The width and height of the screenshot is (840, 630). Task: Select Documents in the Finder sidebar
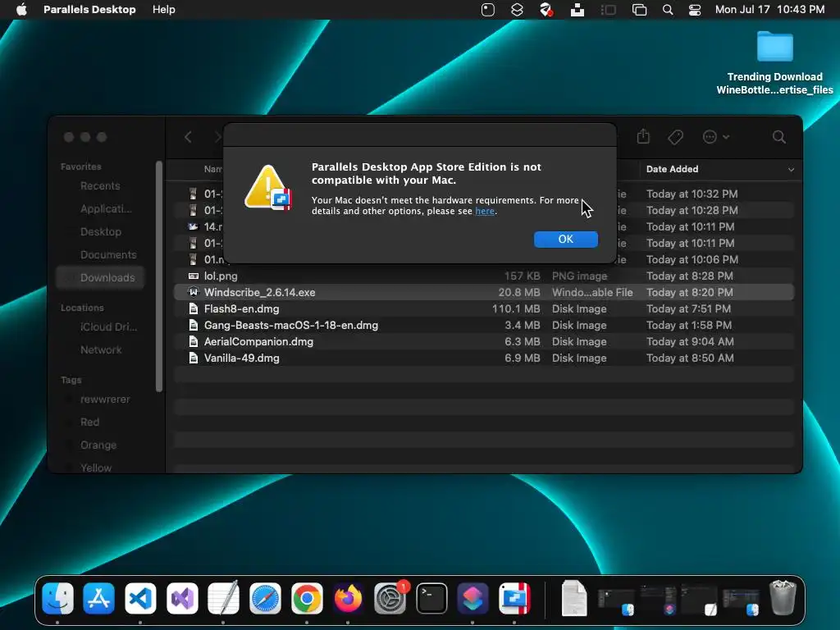[x=108, y=255]
